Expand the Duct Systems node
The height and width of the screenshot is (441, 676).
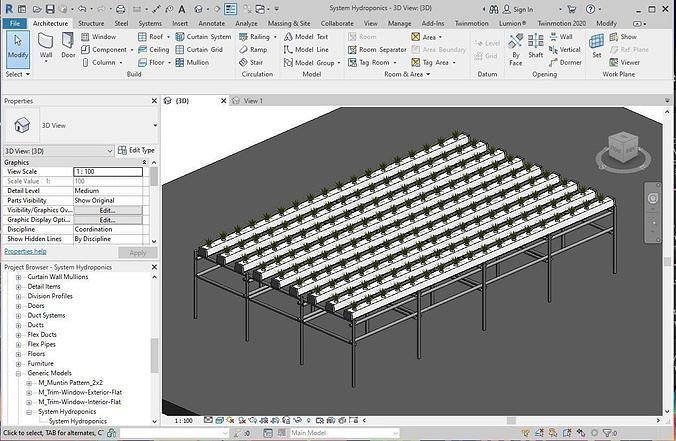click(x=19, y=316)
